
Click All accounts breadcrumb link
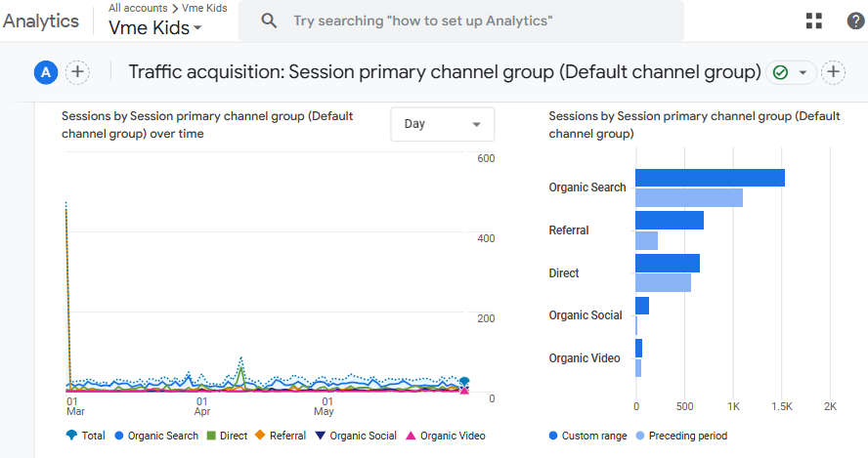point(138,8)
